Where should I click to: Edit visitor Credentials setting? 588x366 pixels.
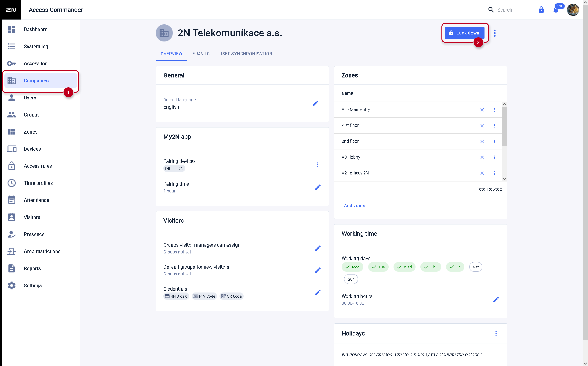point(318,292)
